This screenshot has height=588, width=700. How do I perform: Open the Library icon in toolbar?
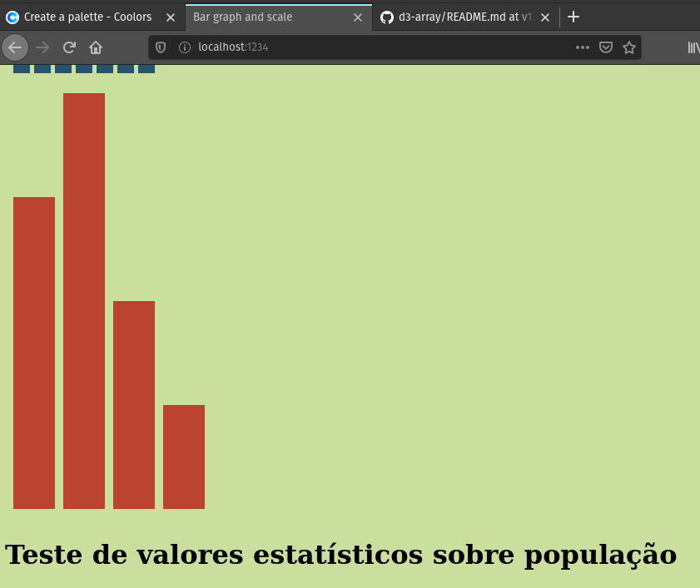point(693,47)
